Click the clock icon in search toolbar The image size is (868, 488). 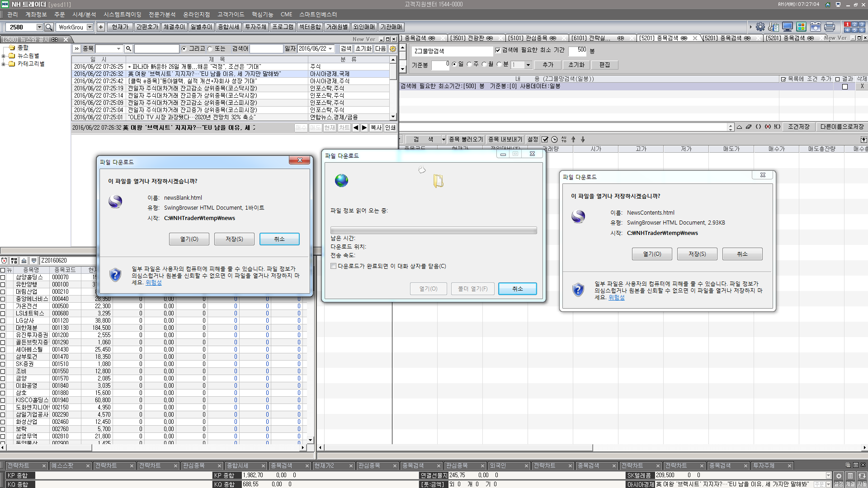[554, 140]
